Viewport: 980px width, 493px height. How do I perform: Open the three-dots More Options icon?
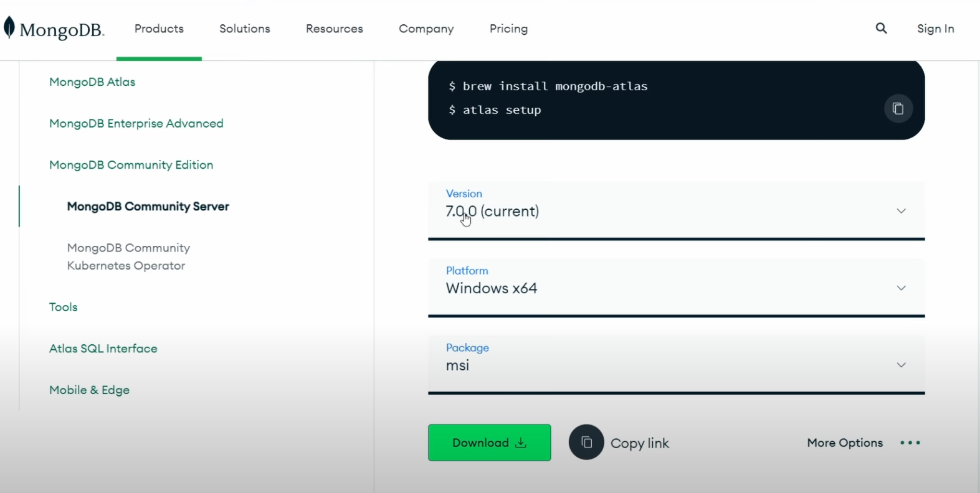910,443
